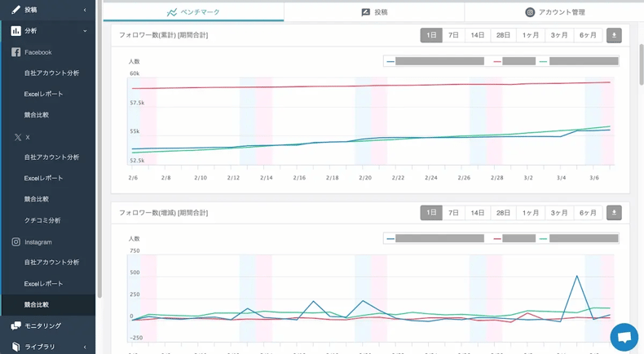Toggle green series in 累計 chart legend
The width and height of the screenshot is (644, 354).
[x=579, y=61]
